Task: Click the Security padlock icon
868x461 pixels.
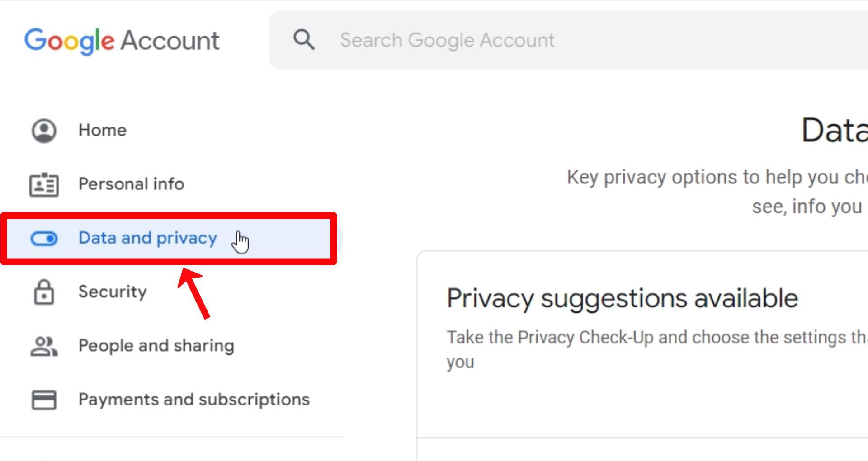Action: (x=44, y=292)
